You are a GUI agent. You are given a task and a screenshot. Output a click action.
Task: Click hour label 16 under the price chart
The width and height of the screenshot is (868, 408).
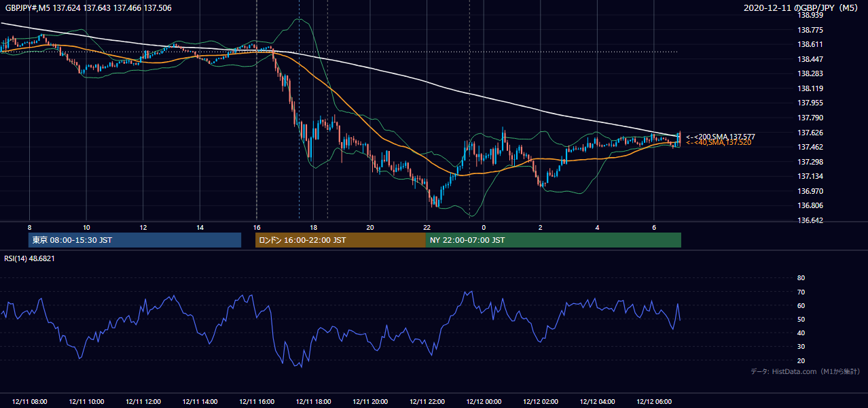pos(257,227)
